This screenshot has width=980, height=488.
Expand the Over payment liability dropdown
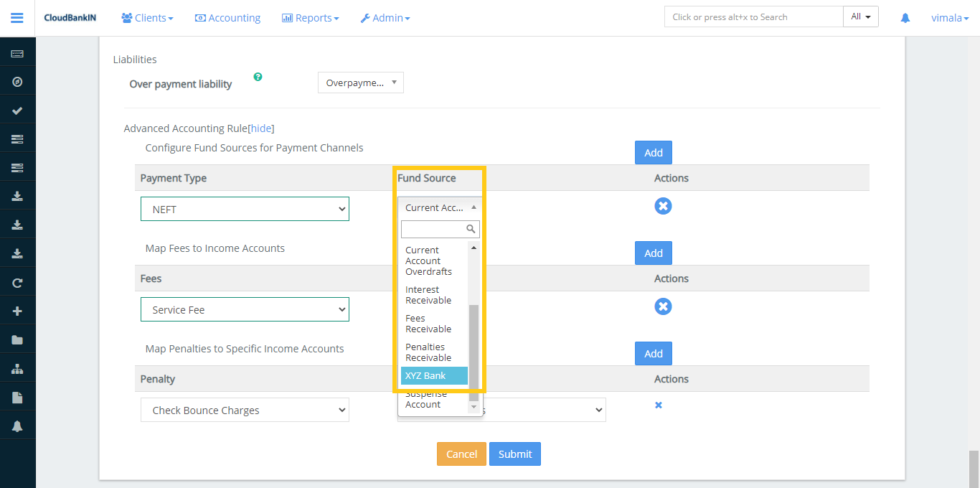pyautogui.click(x=360, y=82)
